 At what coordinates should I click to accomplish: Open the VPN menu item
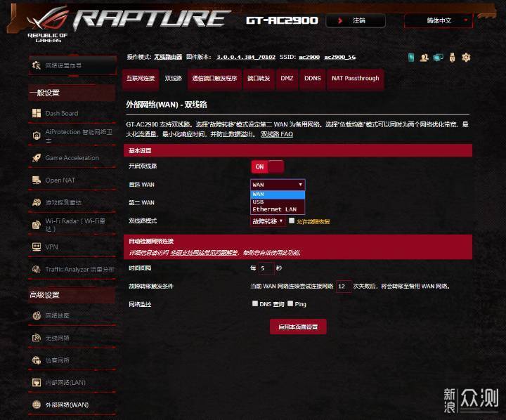click(72, 247)
